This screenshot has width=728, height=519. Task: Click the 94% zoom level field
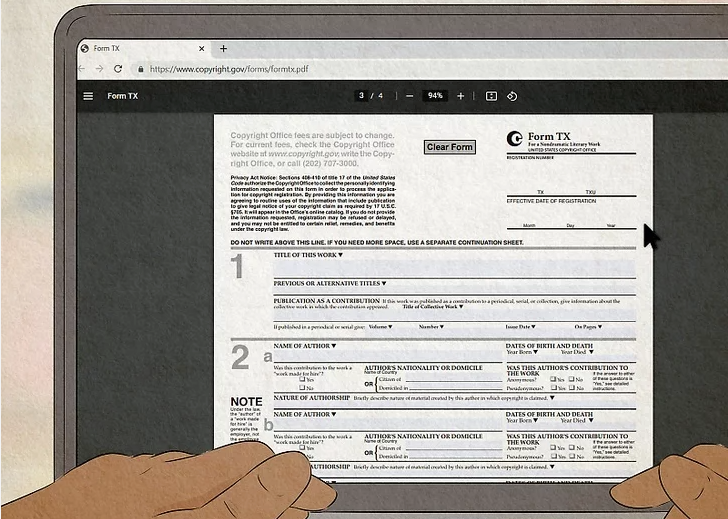coord(435,96)
